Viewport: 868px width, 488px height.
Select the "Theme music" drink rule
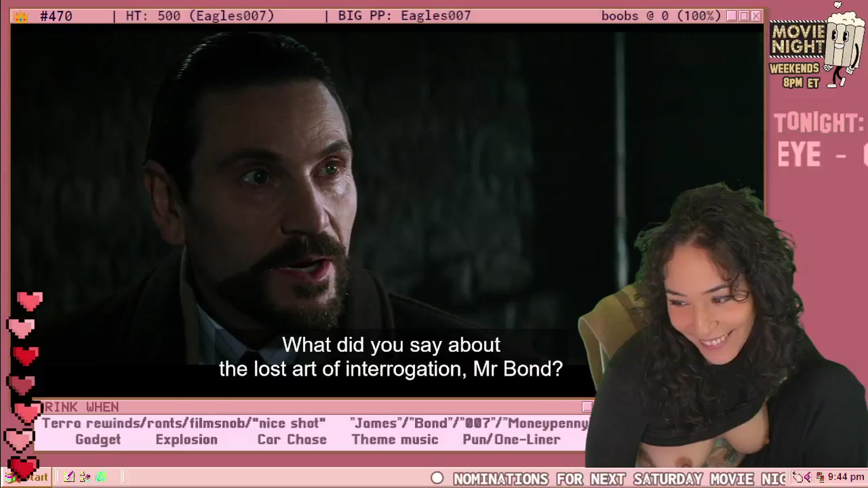(x=395, y=440)
